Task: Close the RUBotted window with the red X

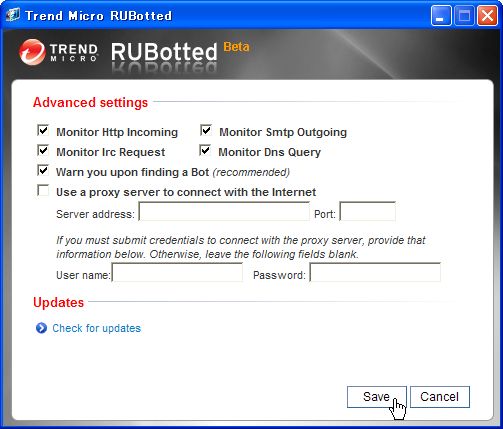Action: click(487, 15)
